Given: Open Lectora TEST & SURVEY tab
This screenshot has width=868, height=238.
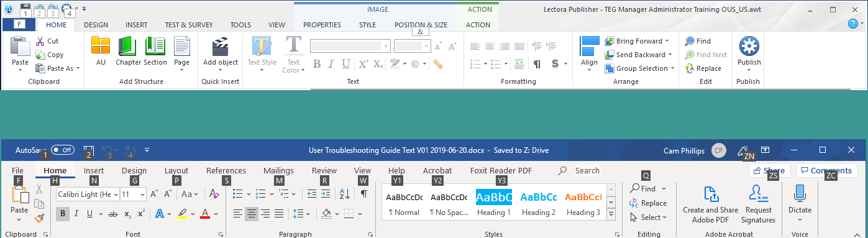Looking at the screenshot, I should 189,25.
